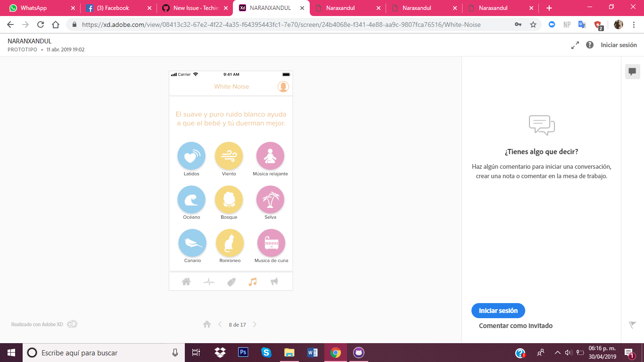Switch to the WhatsApp tab

42,8
